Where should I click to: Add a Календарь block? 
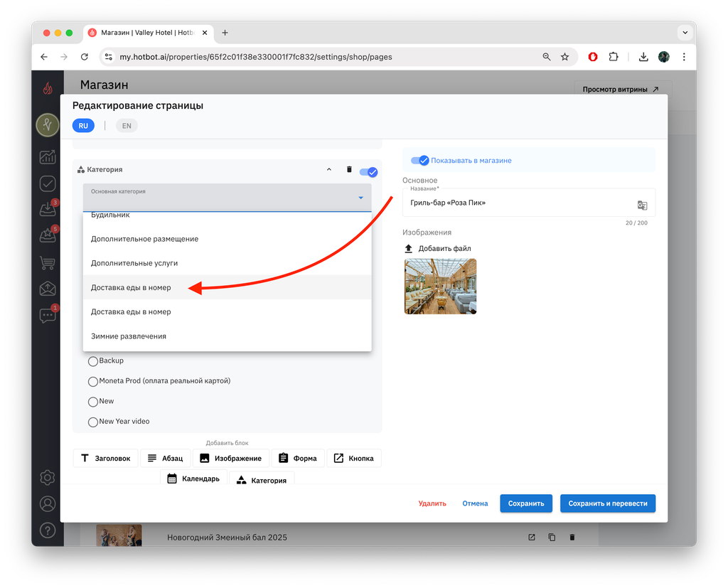point(193,478)
